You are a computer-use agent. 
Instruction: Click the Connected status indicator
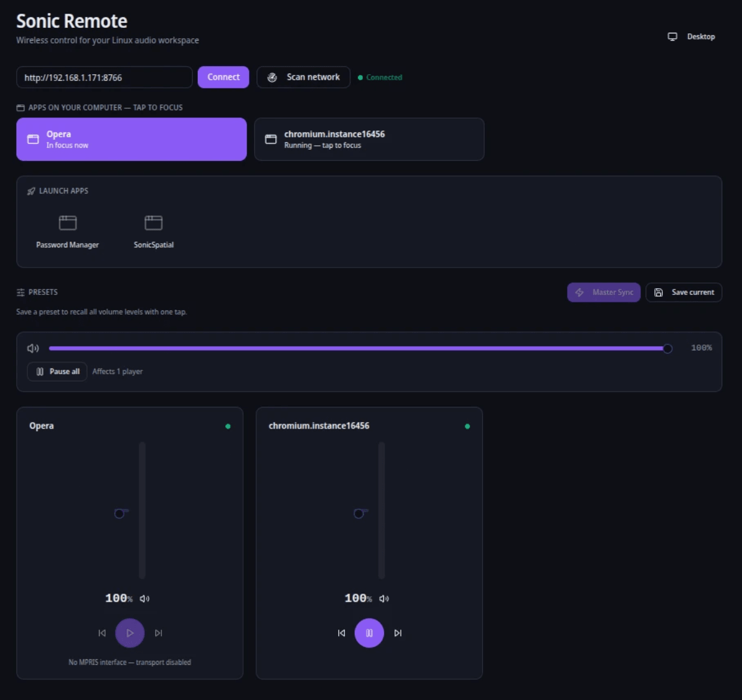point(380,77)
